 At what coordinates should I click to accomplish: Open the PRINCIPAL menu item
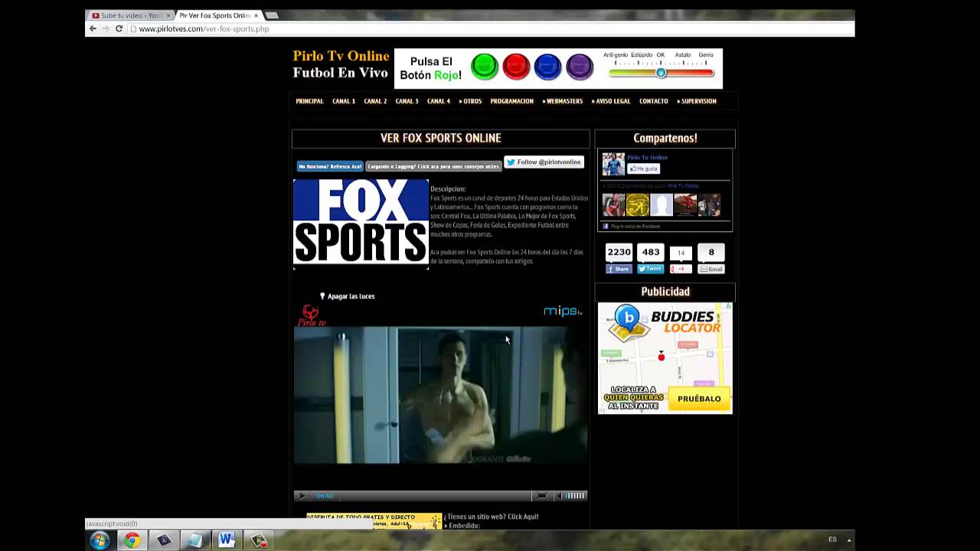coord(309,101)
